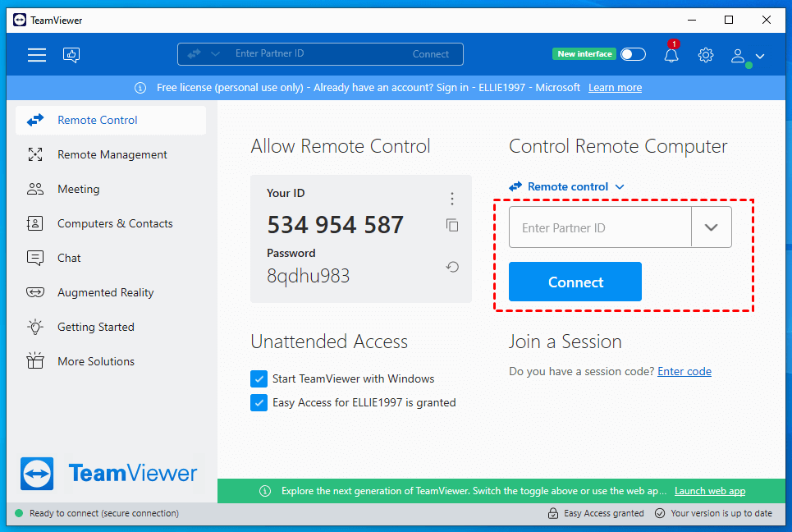Click the feedback thumbs-up icon
The width and height of the screenshot is (792, 532).
[x=71, y=55]
